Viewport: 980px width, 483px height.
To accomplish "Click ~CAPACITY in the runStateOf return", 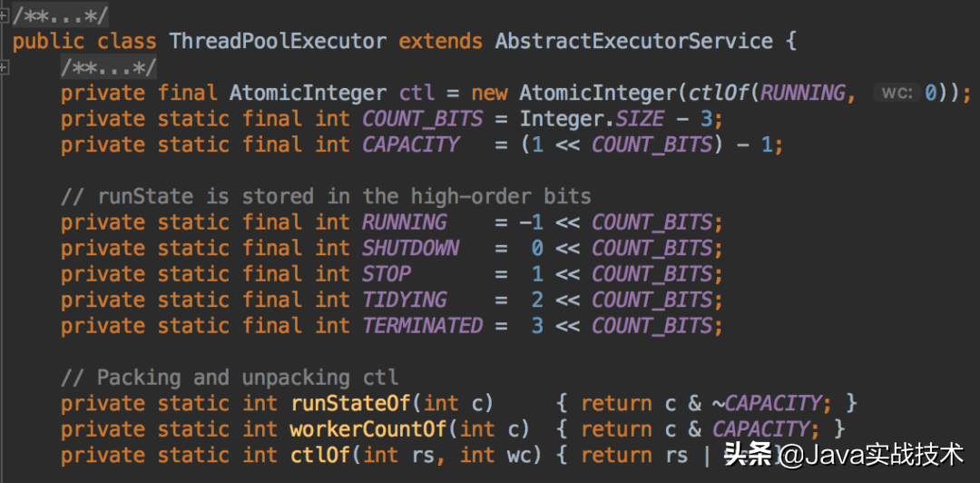I will tap(766, 403).
